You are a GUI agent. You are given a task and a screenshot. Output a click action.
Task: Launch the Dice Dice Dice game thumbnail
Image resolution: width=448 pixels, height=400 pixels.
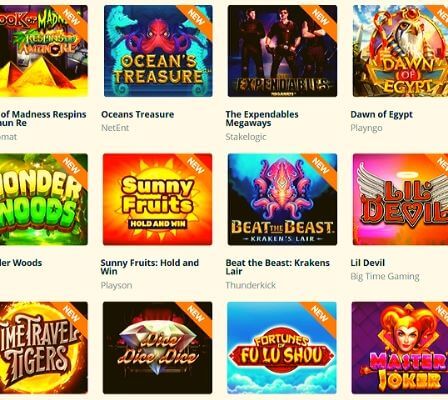[157, 348]
